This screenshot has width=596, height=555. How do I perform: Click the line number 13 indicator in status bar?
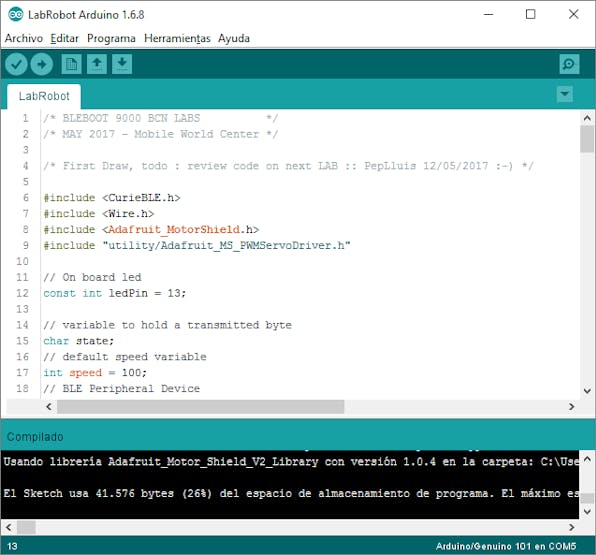click(x=12, y=546)
